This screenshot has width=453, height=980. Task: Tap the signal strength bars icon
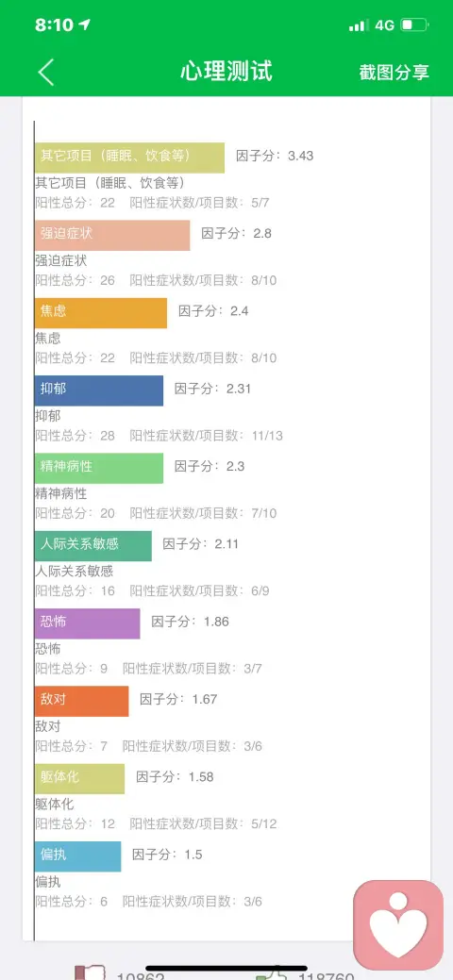360,25
